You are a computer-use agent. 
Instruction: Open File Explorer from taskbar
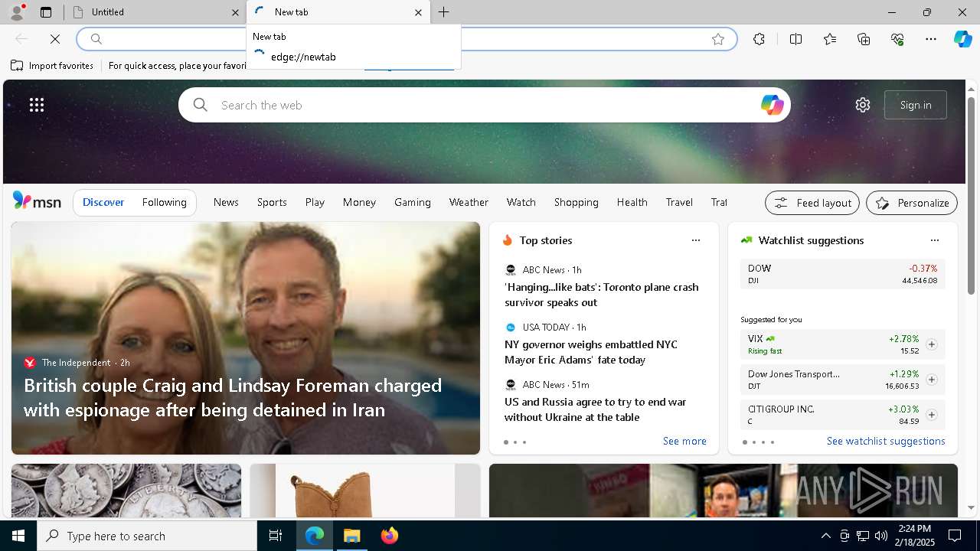pos(352,536)
